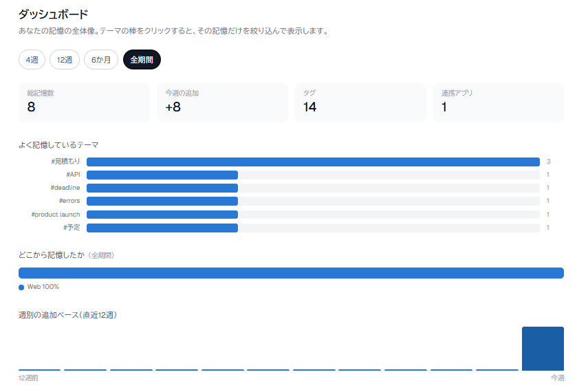Click the #見積もり theme bar
Screen dimensions: 588x392
[x=313, y=162]
